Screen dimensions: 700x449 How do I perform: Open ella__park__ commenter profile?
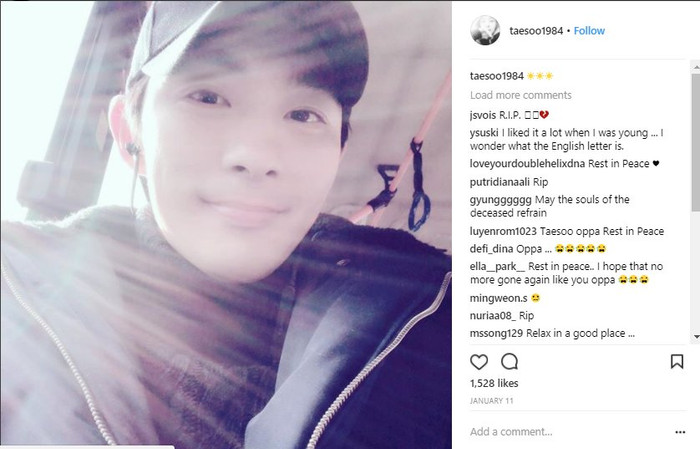497,266
